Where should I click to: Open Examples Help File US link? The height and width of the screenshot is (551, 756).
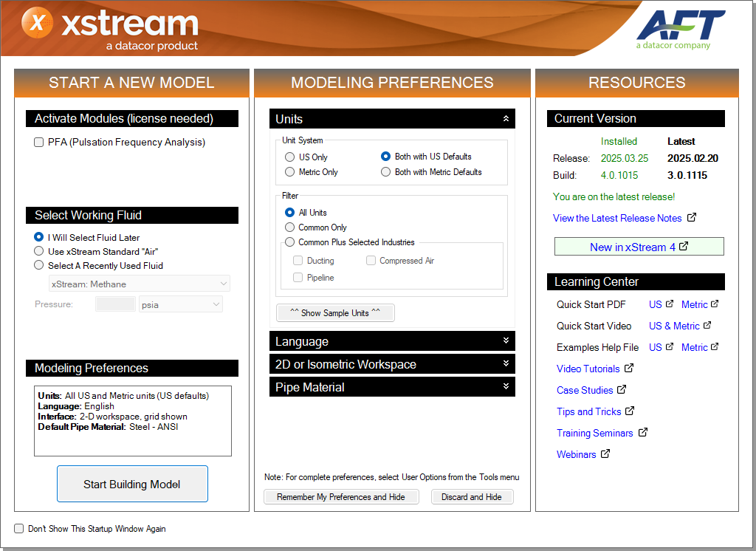656,347
